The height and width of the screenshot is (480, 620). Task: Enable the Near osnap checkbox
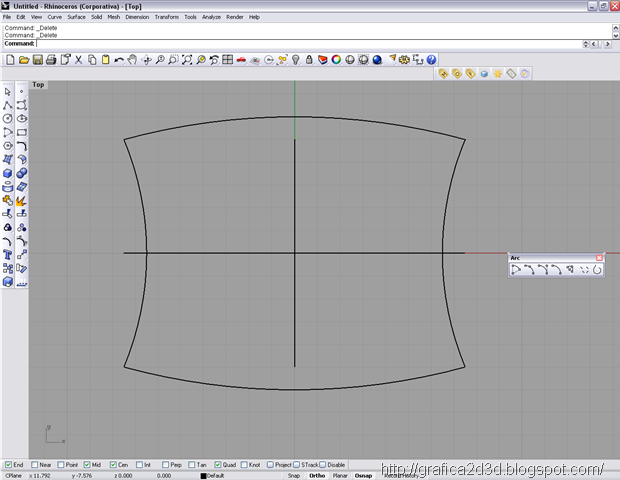coord(34,465)
